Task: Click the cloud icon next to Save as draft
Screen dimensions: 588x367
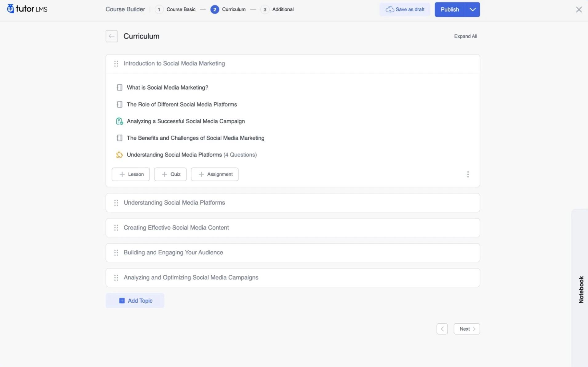Action: click(390, 9)
